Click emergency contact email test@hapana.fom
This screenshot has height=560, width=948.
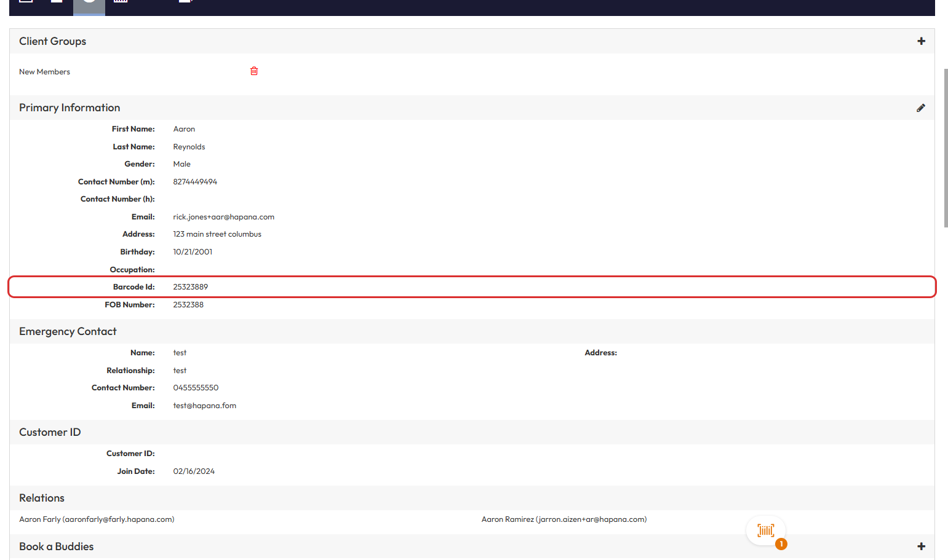point(204,406)
